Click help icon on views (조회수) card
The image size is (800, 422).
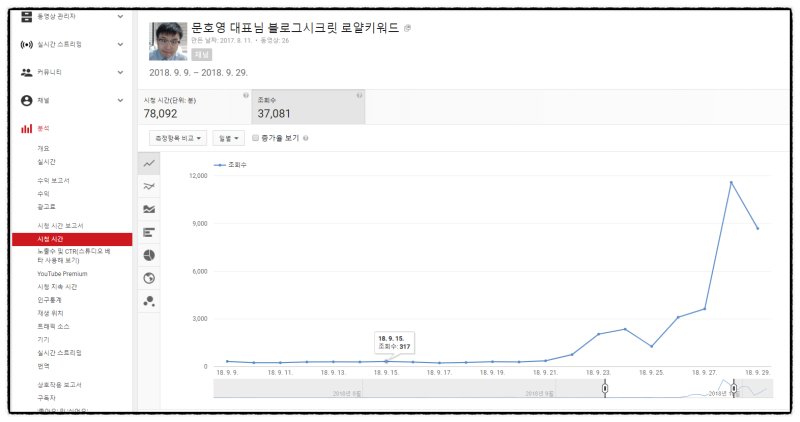coord(359,95)
